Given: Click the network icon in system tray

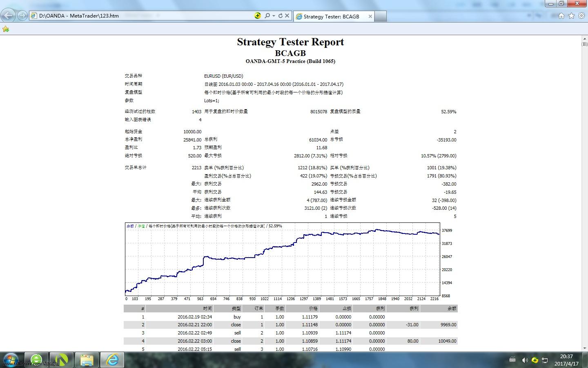Looking at the screenshot, I should tap(545, 360).
